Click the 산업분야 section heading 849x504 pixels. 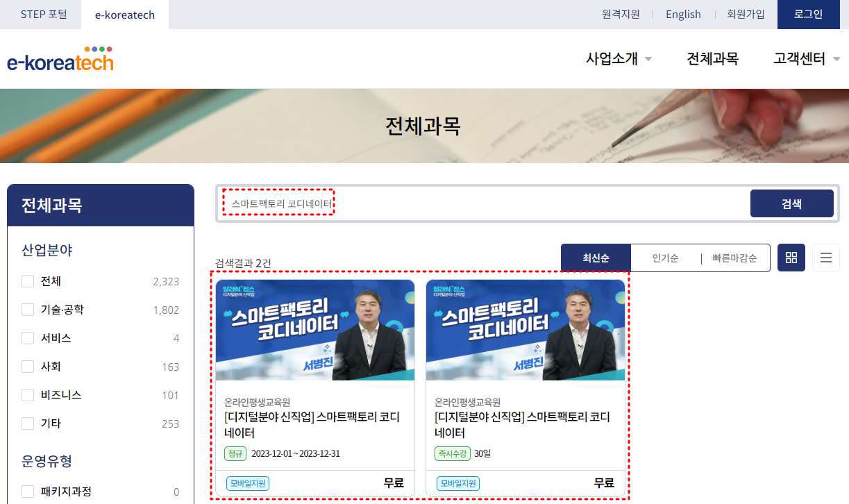pyautogui.click(x=47, y=251)
